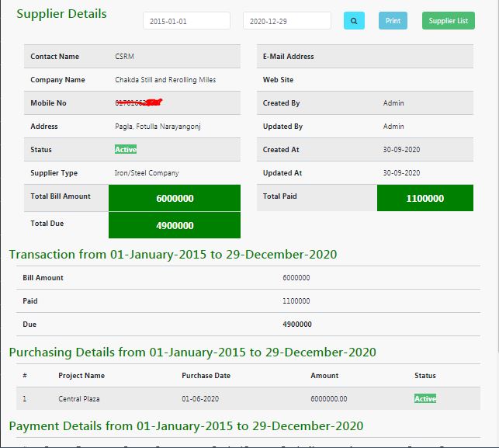Click the green Total Paid 1100000 box
The height and width of the screenshot is (448, 499).
tap(424, 198)
